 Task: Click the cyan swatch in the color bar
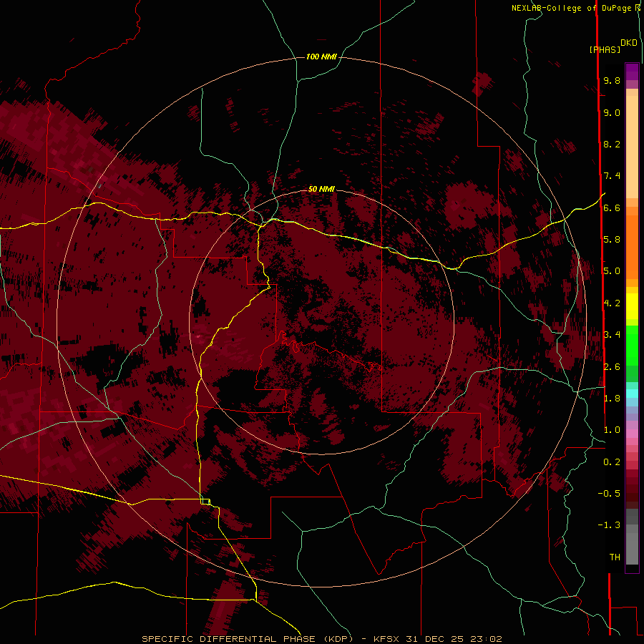632,394
